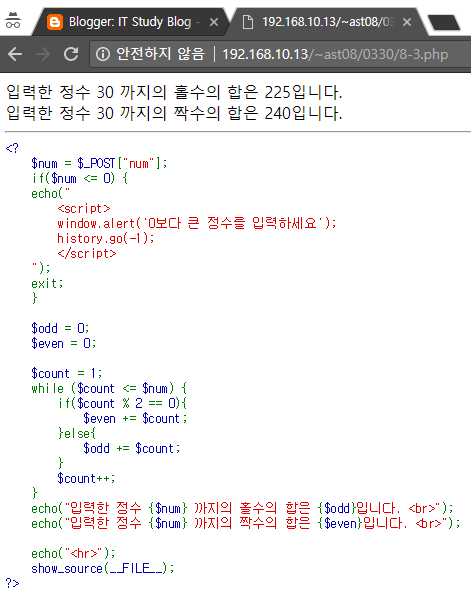Click the page icon on second tab

(x=247, y=22)
